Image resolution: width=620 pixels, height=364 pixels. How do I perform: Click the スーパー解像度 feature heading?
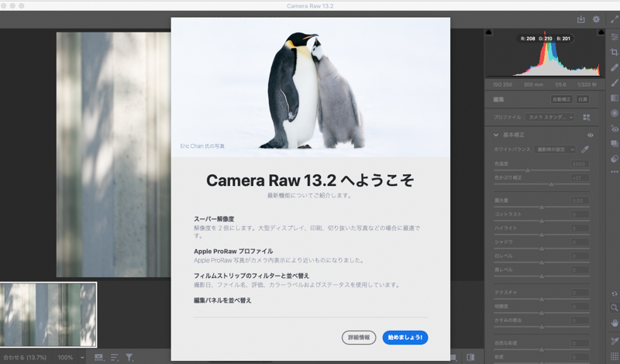pos(214,219)
